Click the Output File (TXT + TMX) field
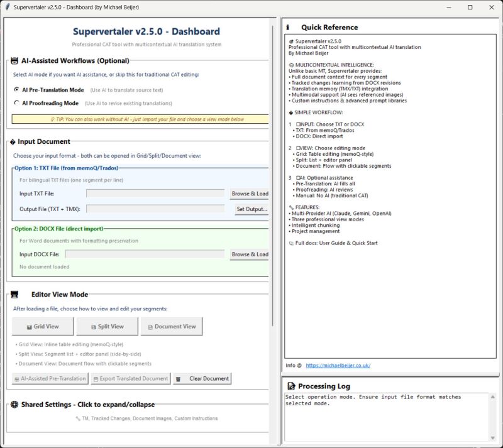 [x=155, y=209]
